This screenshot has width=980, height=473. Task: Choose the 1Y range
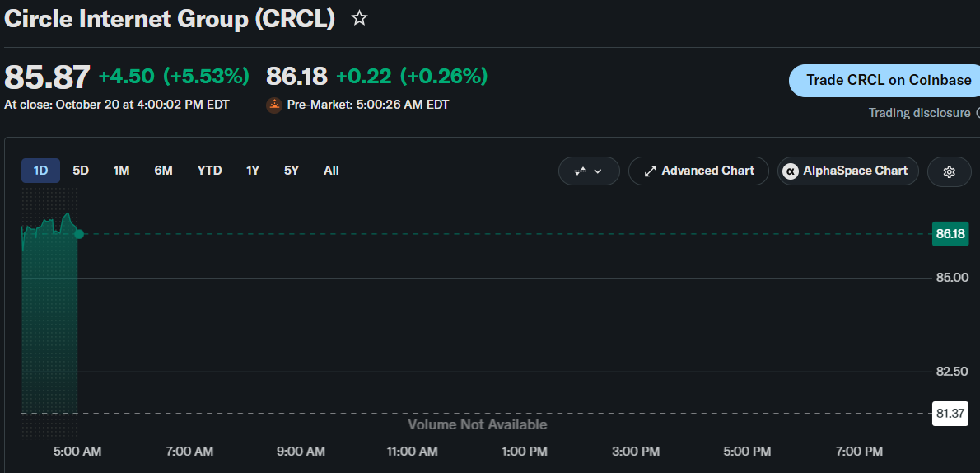pyautogui.click(x=253, y=171)
